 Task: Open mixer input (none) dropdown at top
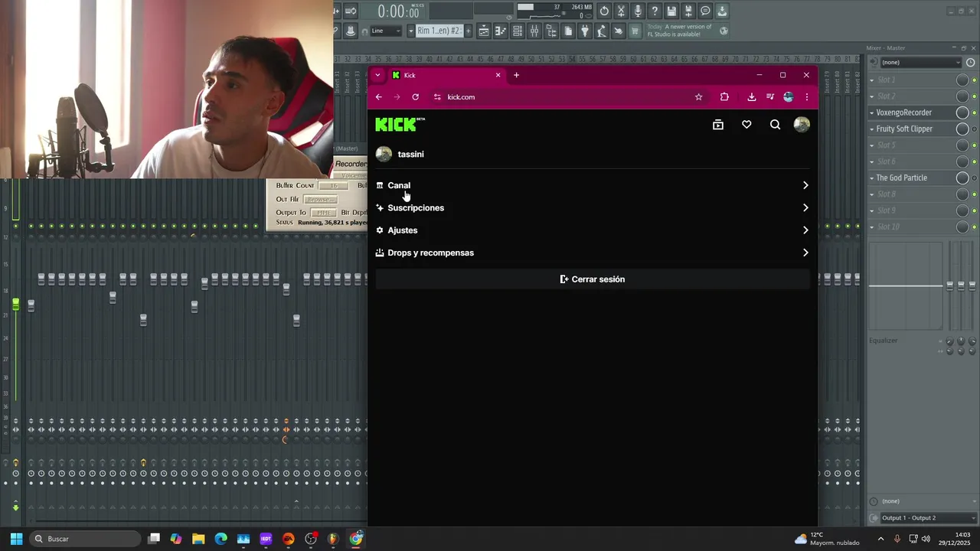pos(920,62)
